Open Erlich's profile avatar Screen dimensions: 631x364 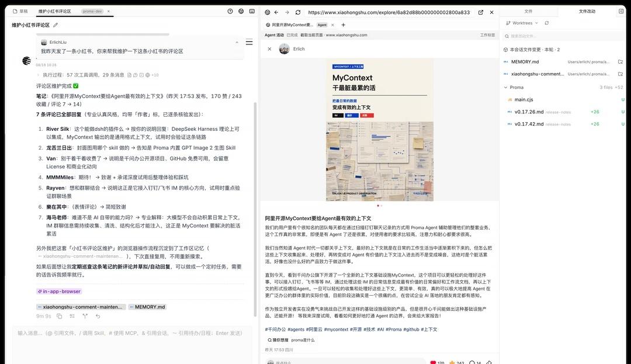click(x=285, y=49)
